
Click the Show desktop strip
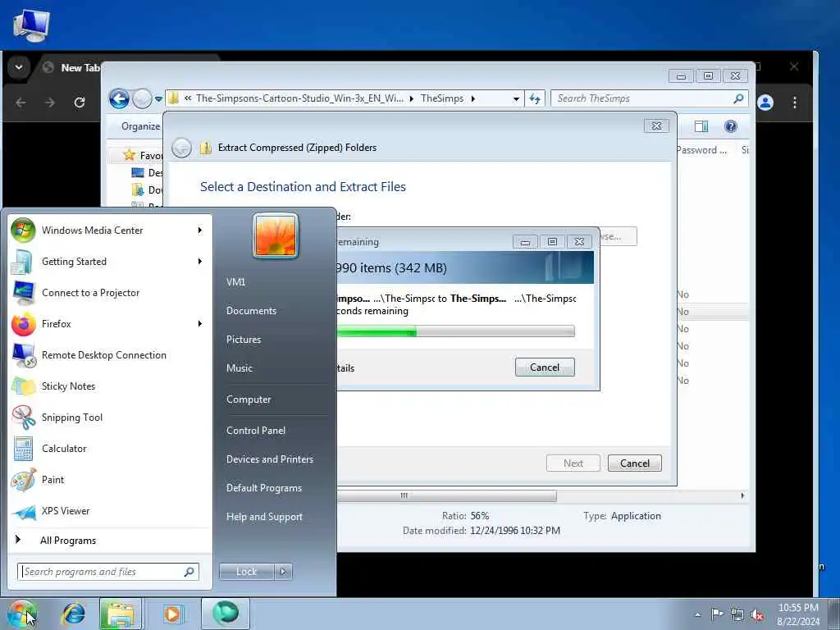point(833,614)
